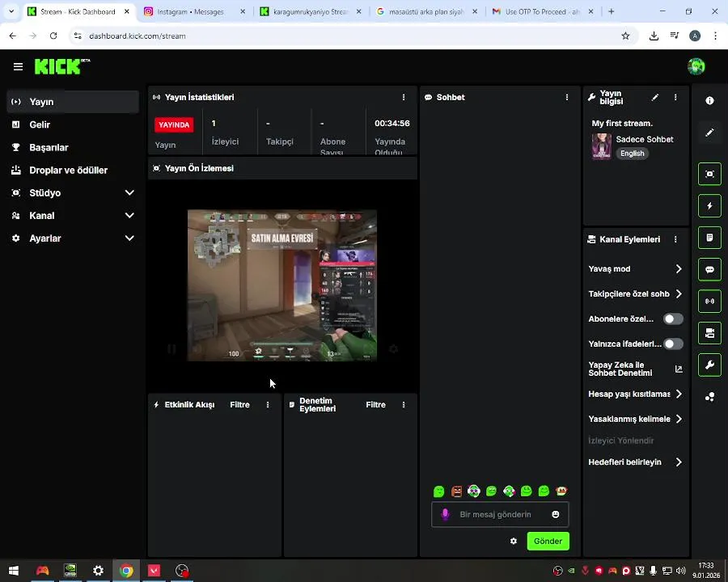Click the three-dots cluster icon in right toolbar
The width and height of the screenshot is (728, 582).
point(709,397)
